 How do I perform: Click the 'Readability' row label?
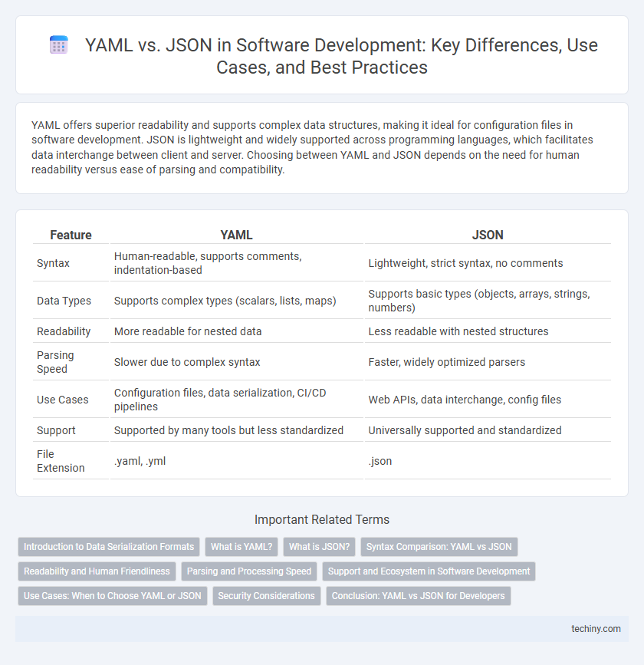(64, 331)
